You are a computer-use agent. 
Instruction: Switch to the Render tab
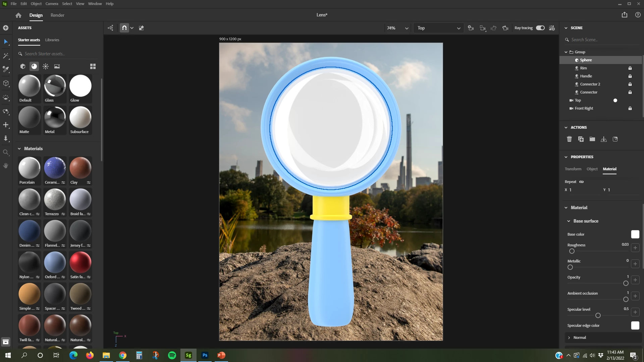click(57, 15)
